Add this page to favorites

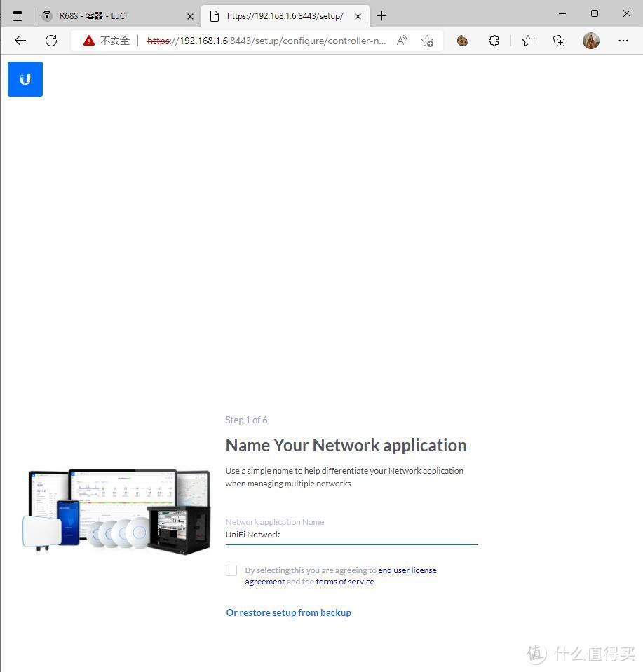(427, 41)
